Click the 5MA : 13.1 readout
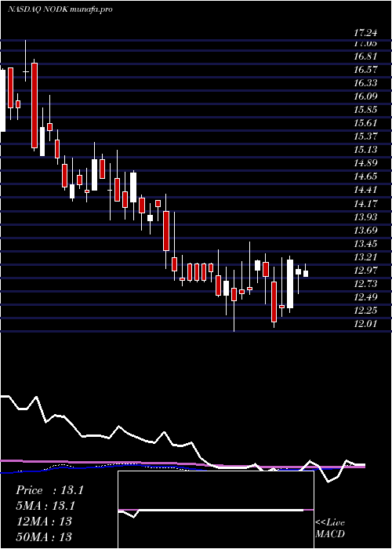Viewport: 392px width, 549px height. coord(45,506)
